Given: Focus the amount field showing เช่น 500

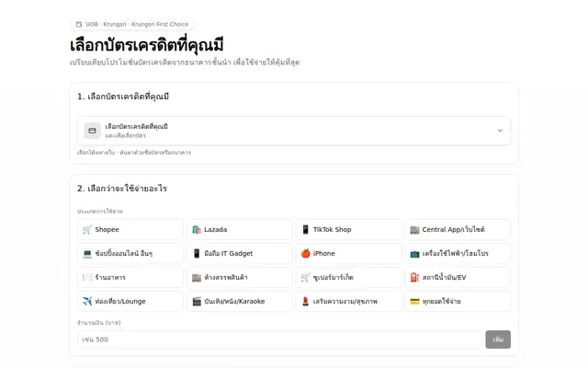Looking at the screenshot, I should [279, 339].
